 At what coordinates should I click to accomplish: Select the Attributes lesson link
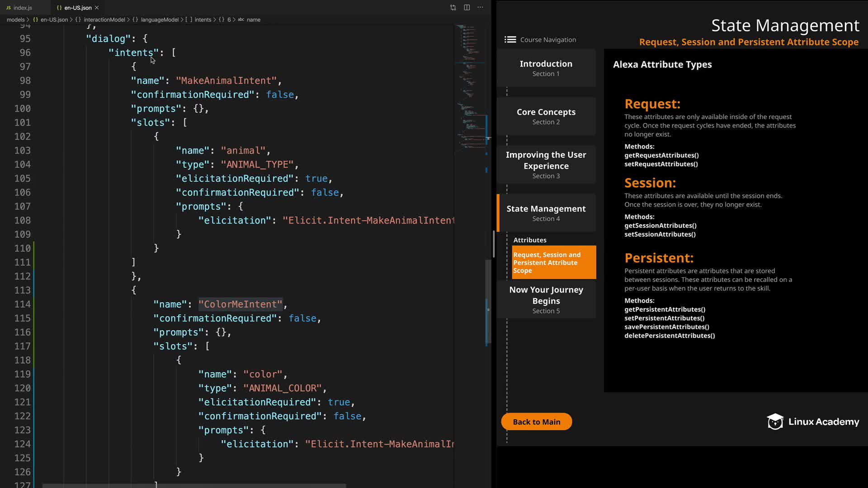[x=529, y=240]
